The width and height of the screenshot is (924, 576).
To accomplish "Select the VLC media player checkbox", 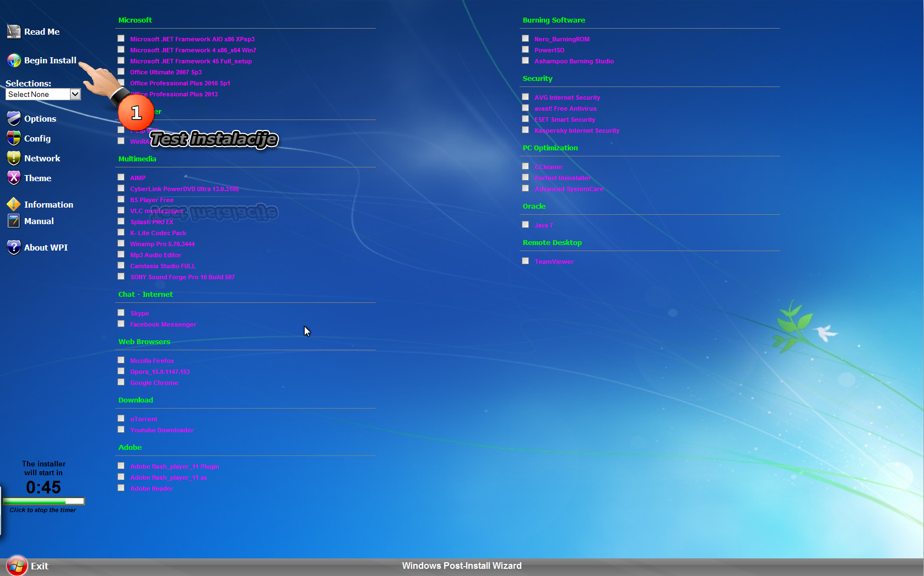I will tap(121, 210).
